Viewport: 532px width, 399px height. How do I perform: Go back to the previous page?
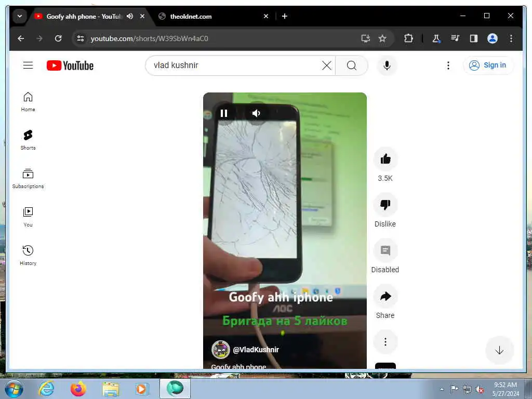coord(21,38)
